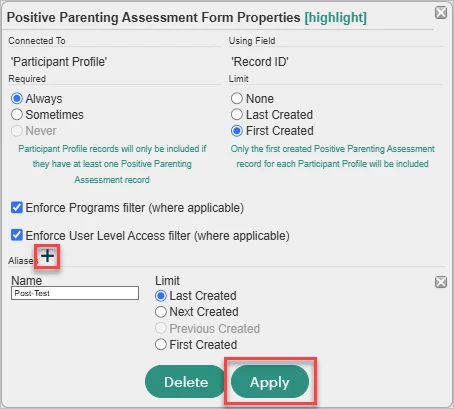The width and height of the screenshot is (454, 409).
Task: Add a new alias with plus icon
Action: (x=47, y=256)
